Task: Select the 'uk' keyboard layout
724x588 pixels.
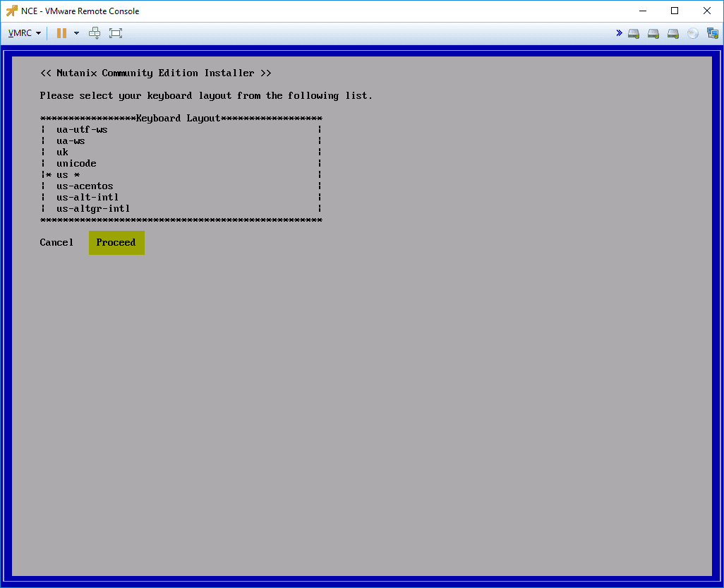Action: point(62,152)
